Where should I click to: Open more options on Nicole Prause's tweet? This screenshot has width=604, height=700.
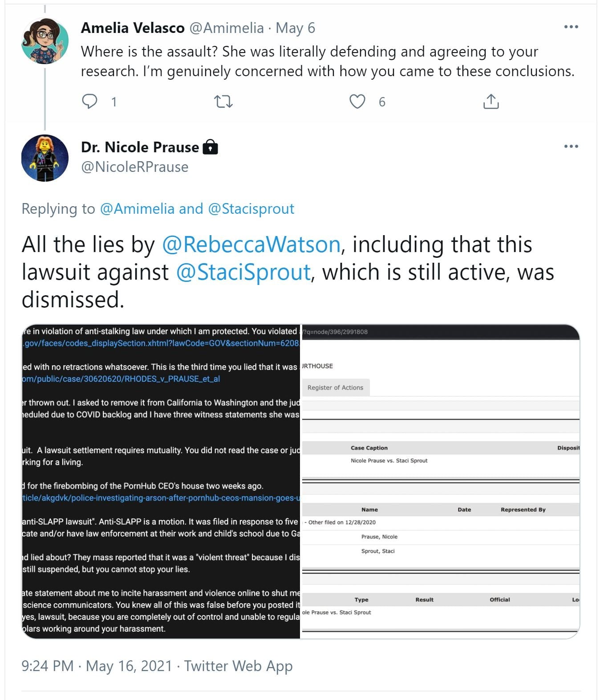point(571,146)
